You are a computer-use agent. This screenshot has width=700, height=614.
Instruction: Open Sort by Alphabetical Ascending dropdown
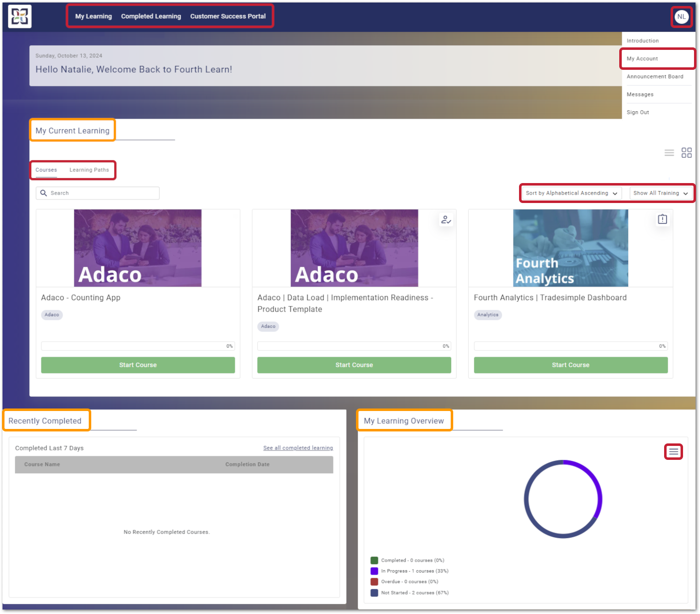[x=571, y=193]
